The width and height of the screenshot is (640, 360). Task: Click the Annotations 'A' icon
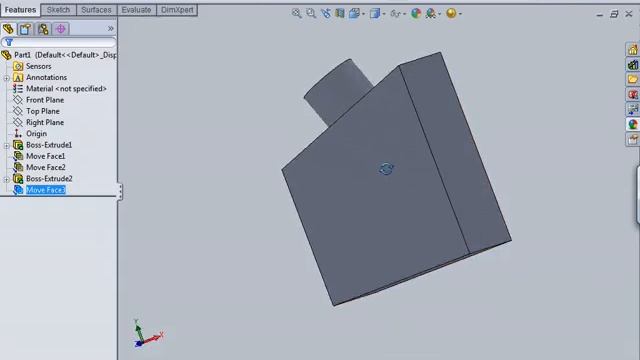coord(18,77)
